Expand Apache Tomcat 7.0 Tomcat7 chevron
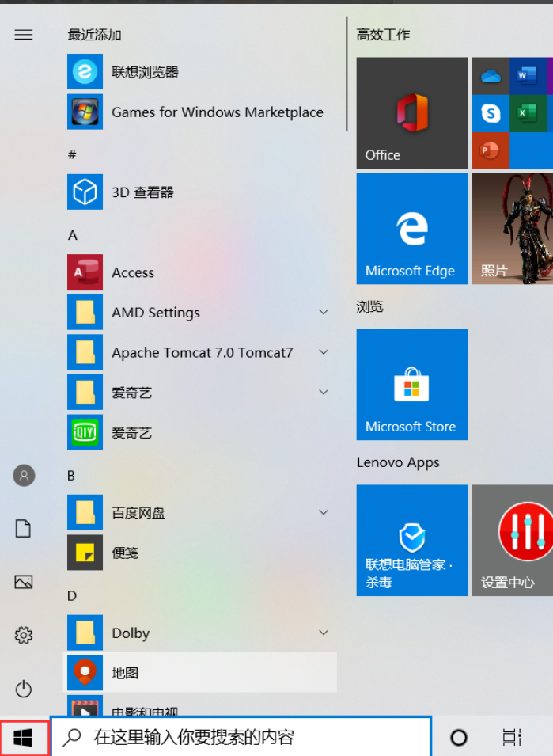This screenshot has height=756, width=553. 324,352
